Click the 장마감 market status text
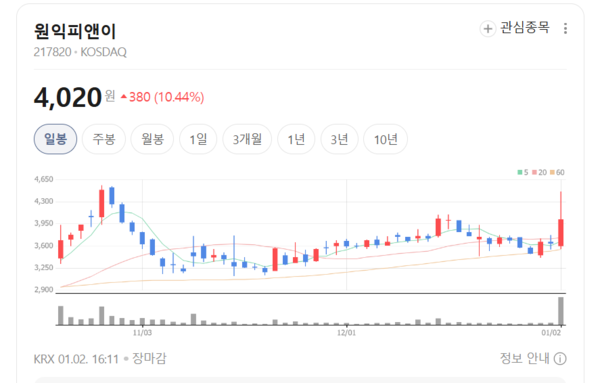 pos(149,359)
